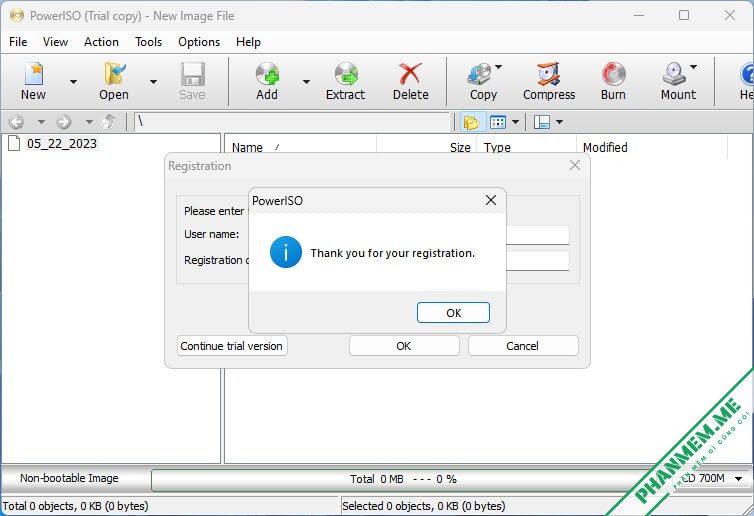Click the Delete red X icon
This screenshot has height=516, width=754.
tap(410, 75)
